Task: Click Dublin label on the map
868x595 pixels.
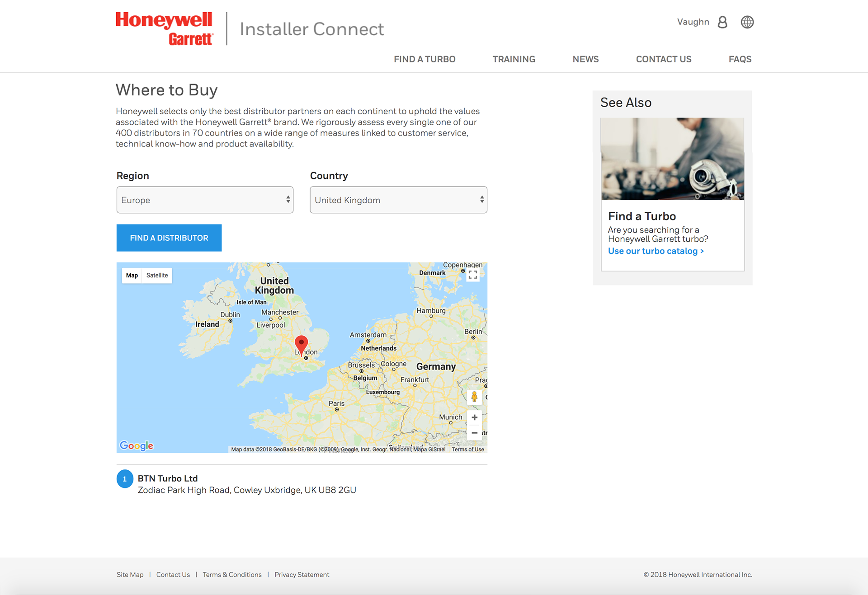Action: click(x=230, y=315)
